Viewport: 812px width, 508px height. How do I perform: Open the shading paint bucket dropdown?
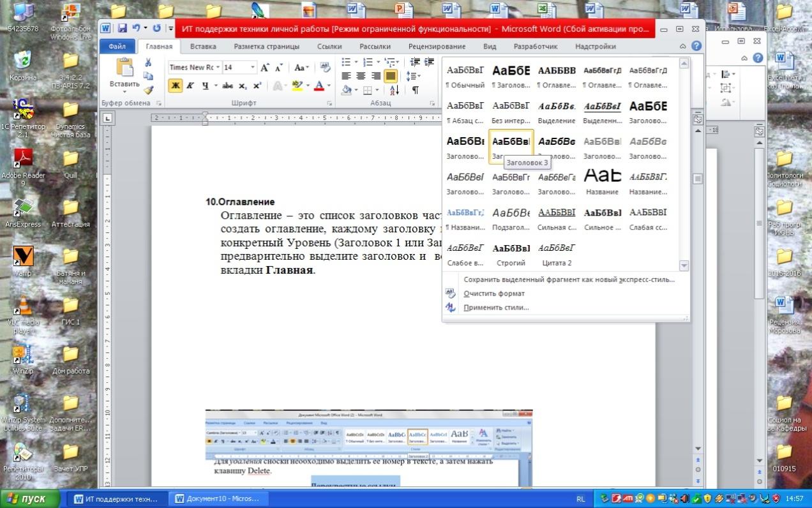356,90
